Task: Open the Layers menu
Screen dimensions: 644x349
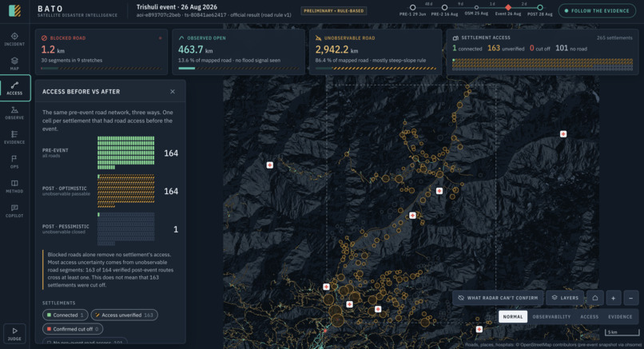Action: coord(565,298)
